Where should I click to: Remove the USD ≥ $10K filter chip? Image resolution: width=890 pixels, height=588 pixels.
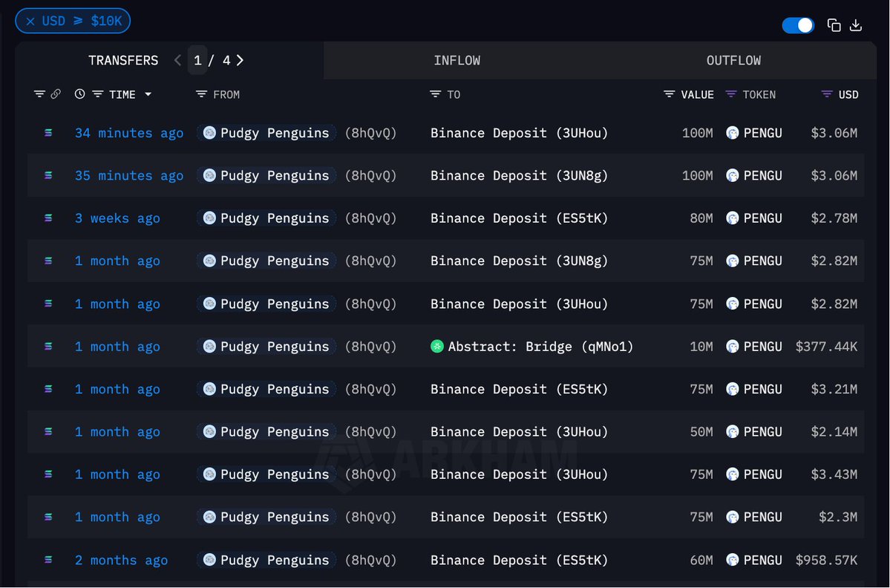tap(30, 21)
